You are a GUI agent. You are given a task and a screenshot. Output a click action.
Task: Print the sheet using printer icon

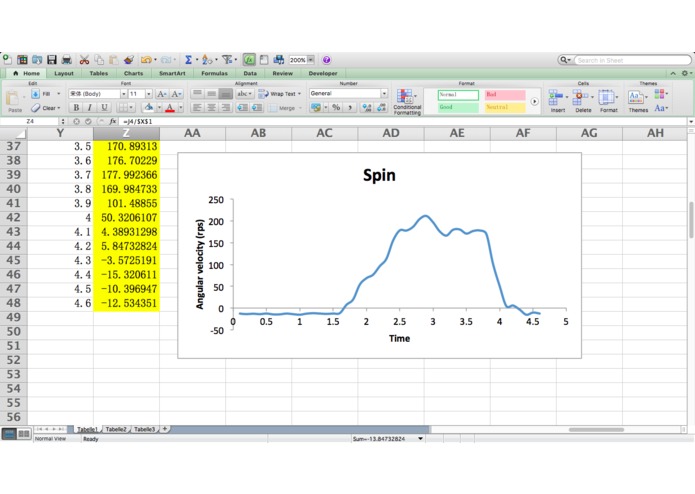point(67,59)
